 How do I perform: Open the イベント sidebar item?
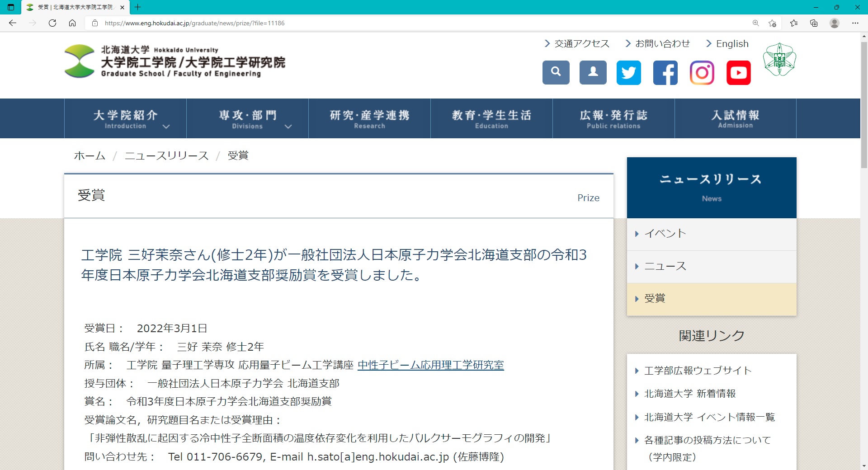[712, 234]
